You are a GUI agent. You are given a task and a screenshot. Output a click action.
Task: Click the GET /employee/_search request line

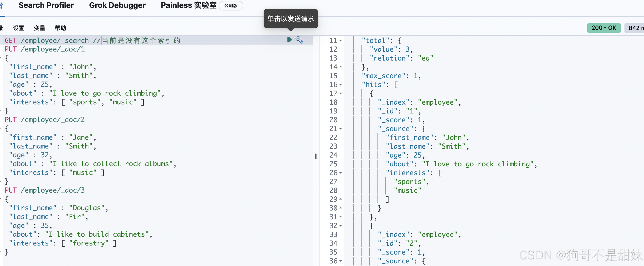click(47, 41)
